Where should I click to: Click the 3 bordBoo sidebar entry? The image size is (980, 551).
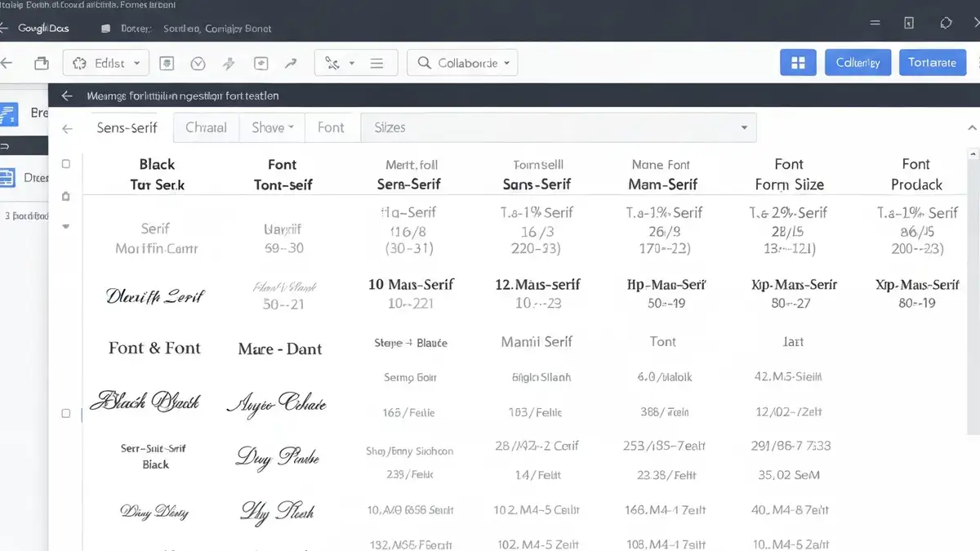[x=25, y=216]
